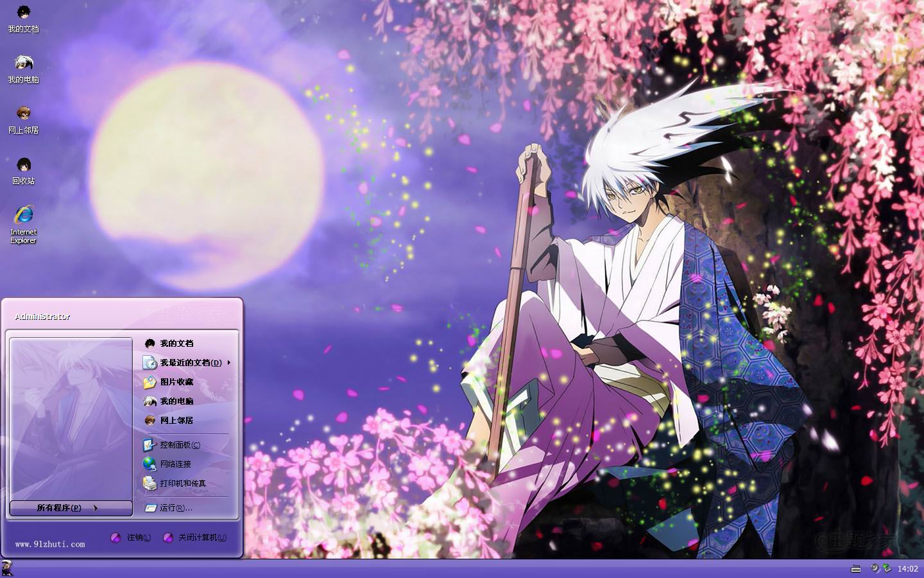Click the 注销 purple key icon
The width and height of the screenshot is (924, 578).
click(116, 538)
